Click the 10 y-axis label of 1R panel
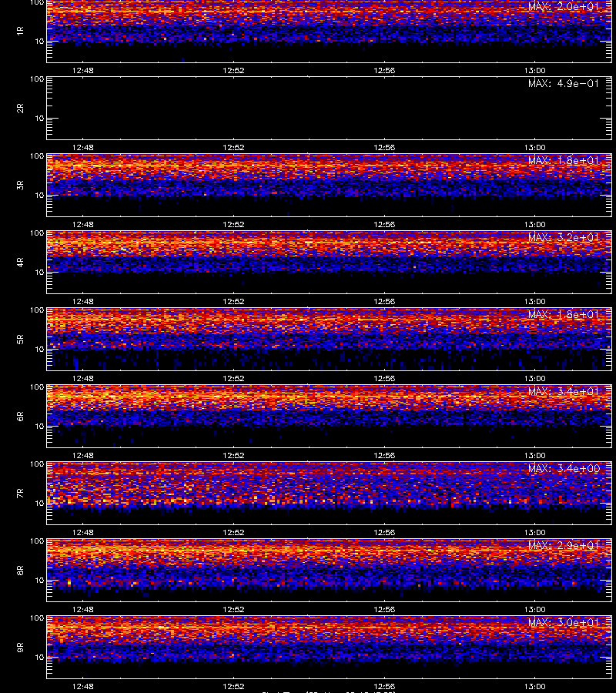This screenshot has width=616, height=693. (x=39, y=41)
